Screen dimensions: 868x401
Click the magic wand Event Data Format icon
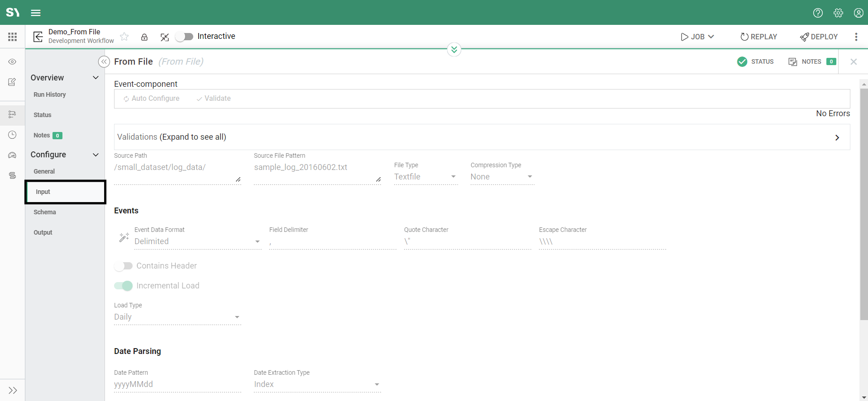point(124,237)
